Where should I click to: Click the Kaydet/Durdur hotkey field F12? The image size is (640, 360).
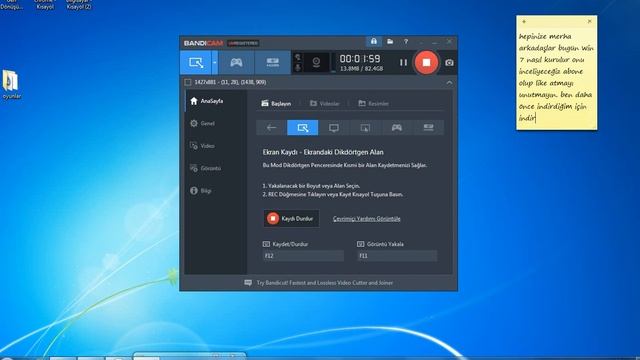point(303,256)
